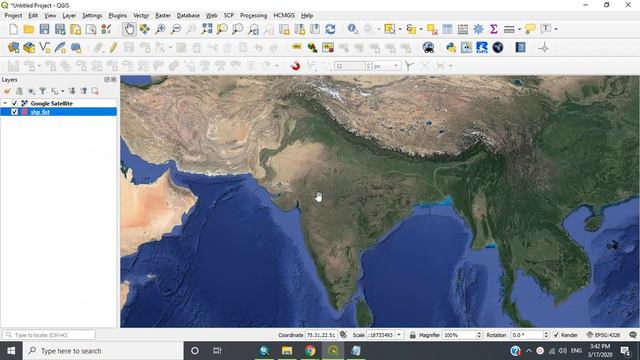
Task: Expand the Text Annotation dropdown arrow
Action: 556,29
